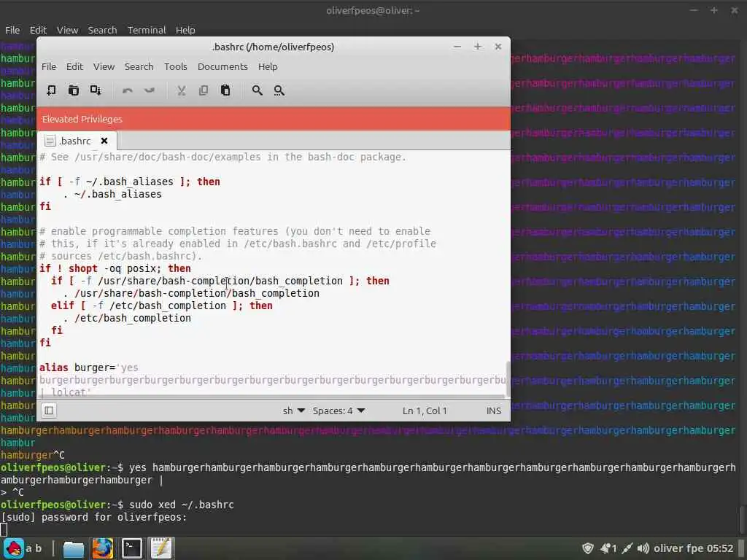Launch Firefox from the taskbar
Image resolution: width=747 pixels, height=560 pixels.
click(102, 548)
